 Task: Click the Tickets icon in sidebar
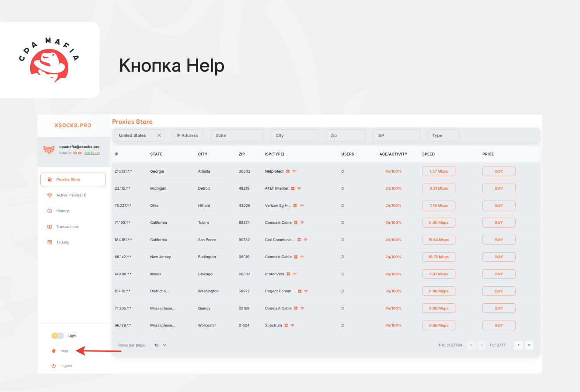49,243
